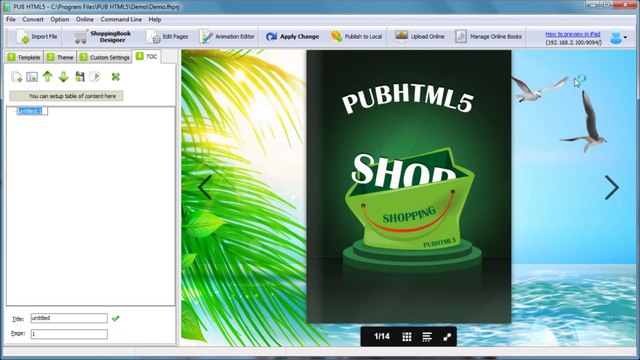Viewport: 640px width, 360px height.
Task: Click the import TOC file icon
Action: coord(95,76)
